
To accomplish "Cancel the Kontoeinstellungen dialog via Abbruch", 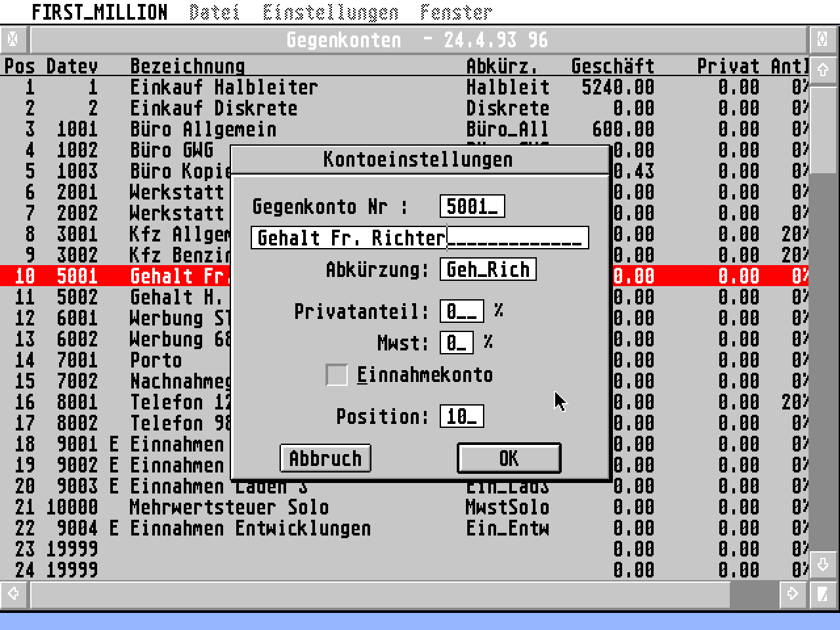I will 325,458.
